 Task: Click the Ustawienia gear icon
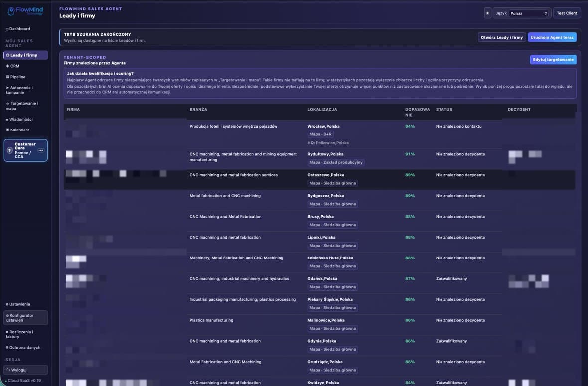pyautogui.click(x=7, y=304)
